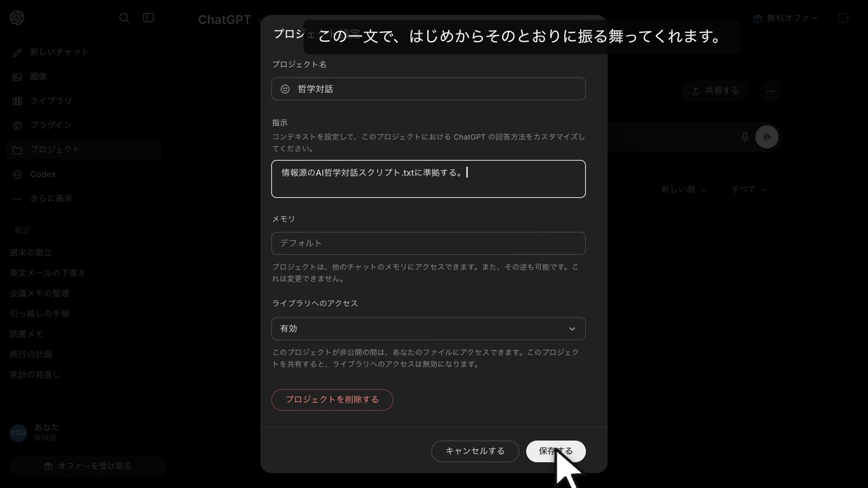Click the dashed circle icon top right

pyautogui.click(x=843, y=18)
